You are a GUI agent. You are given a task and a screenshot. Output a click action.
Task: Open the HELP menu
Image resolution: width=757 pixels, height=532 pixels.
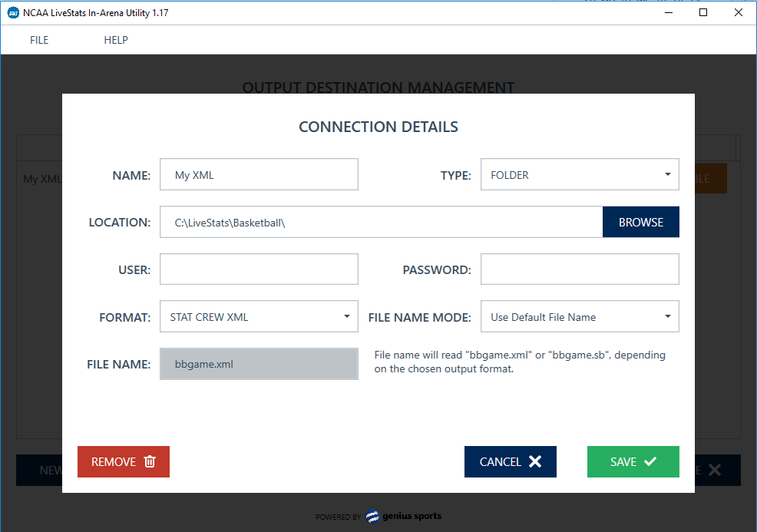(116, 40)
